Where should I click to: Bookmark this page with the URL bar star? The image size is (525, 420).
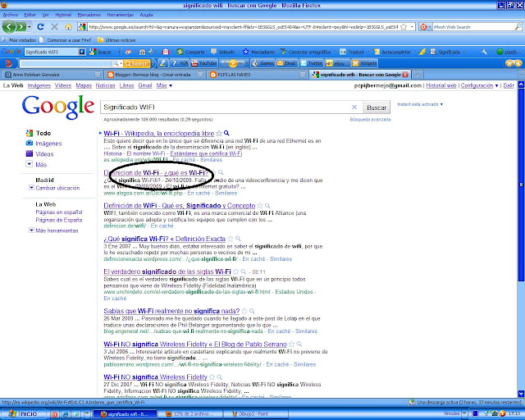coord(404,27)
